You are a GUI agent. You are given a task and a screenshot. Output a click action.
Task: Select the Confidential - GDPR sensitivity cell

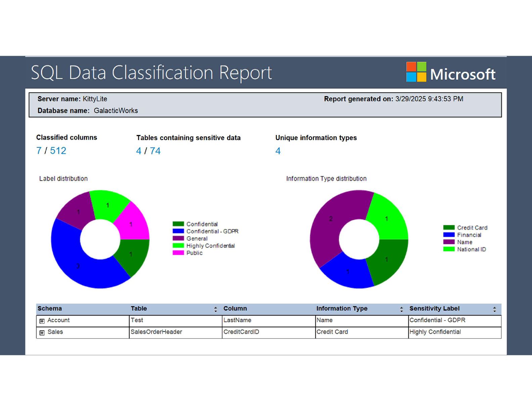tap(455, 321)
